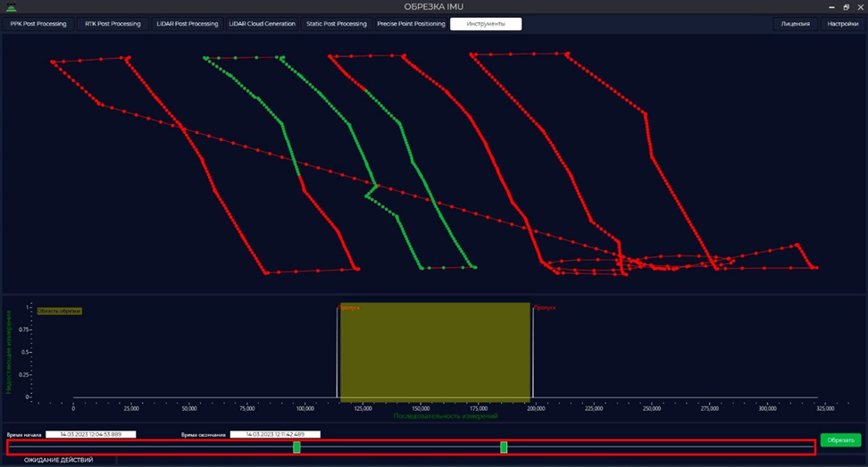Click the right red Пропуск marker label
The width and height of the screenshot is (868, 467).
[x=545, y=308]
